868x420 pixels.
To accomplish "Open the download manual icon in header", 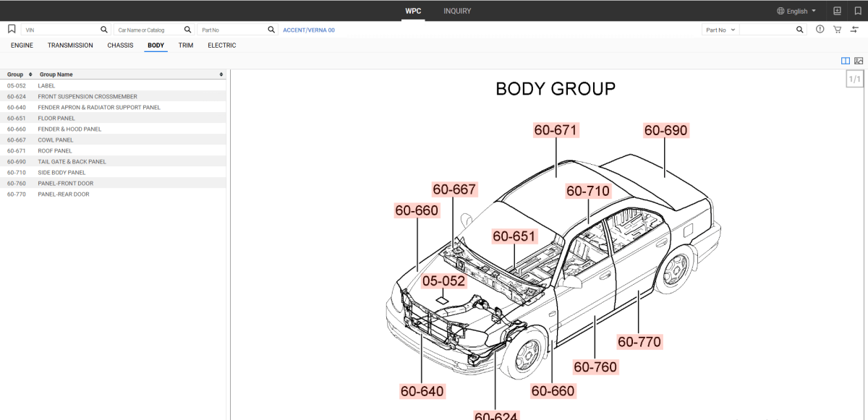I will tap(837, 11).
